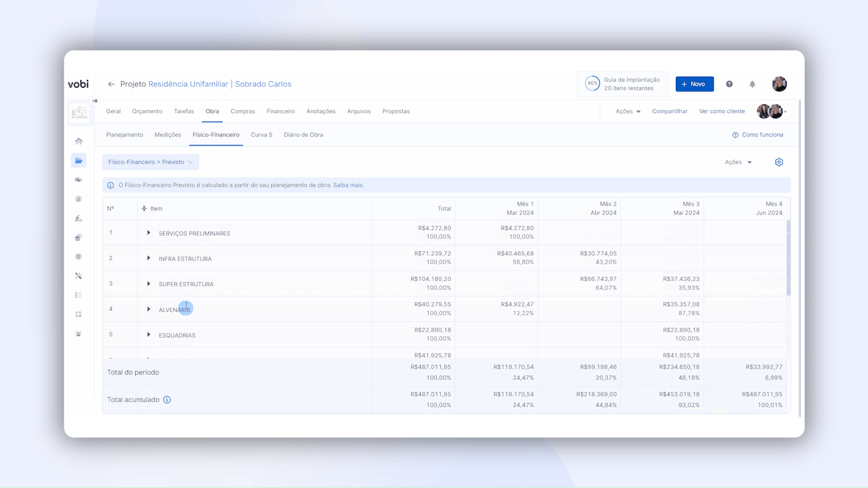Follow the Saiba mais link

tap(348, 185)
